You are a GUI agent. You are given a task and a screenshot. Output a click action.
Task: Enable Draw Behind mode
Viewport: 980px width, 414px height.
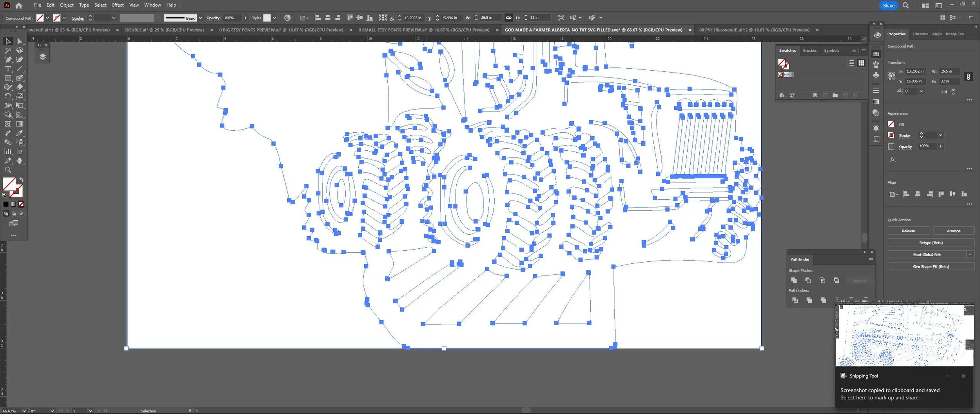[x=14, y=213]
